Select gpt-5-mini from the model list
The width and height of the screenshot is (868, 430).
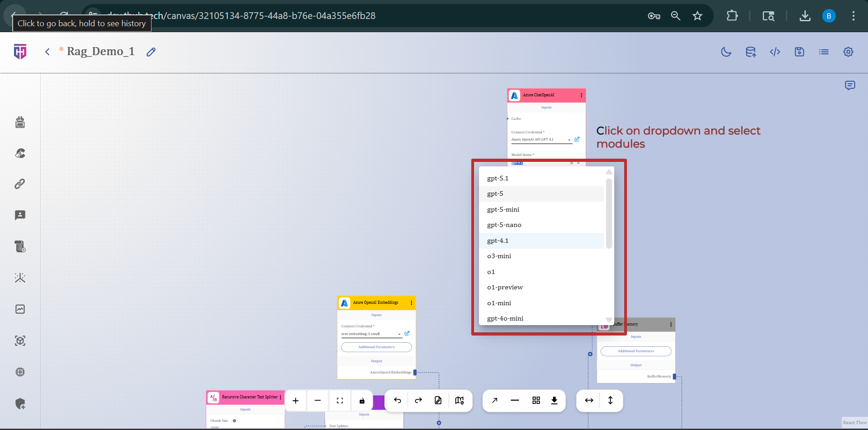pos(503,209)
